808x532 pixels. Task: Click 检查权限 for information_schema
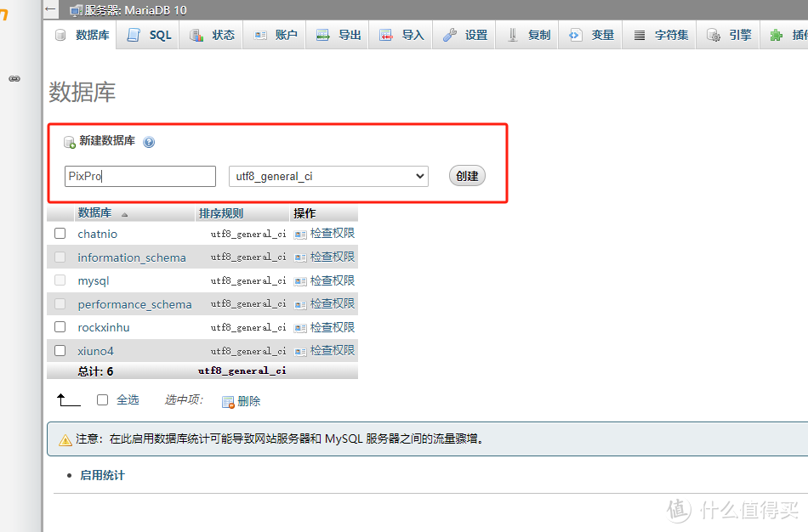(x=333, y=257)
